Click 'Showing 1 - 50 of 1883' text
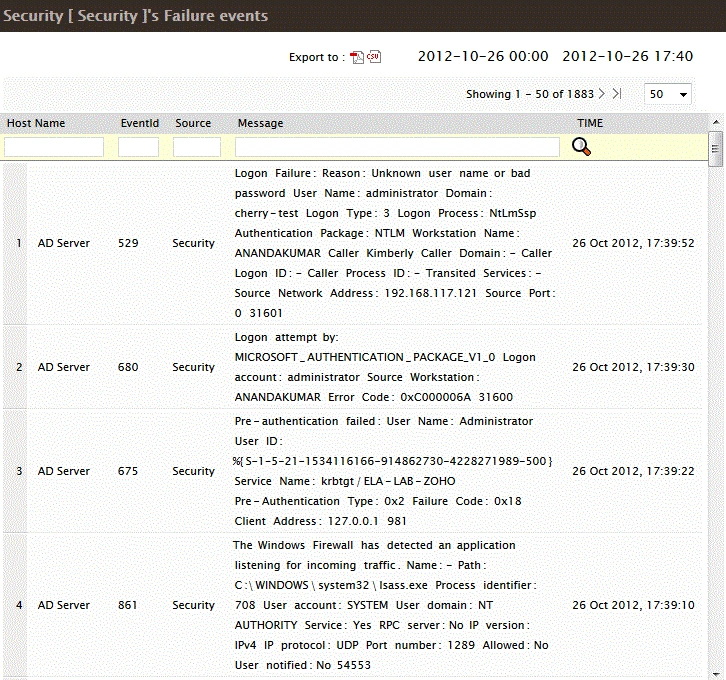 pyautogui.click(x=530, y=94)
